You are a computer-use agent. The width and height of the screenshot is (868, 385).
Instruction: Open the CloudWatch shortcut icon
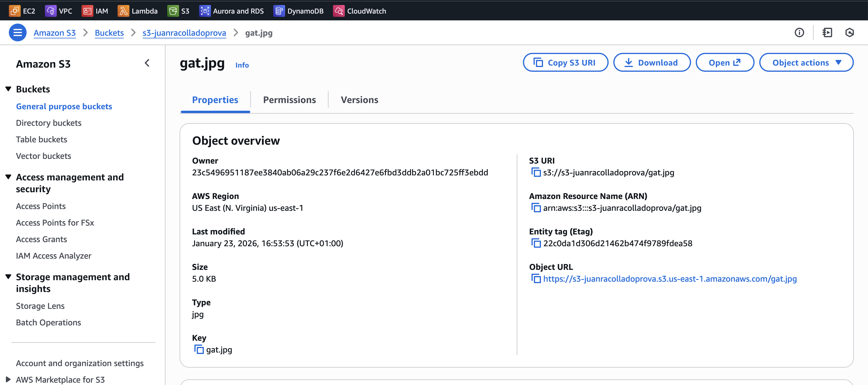point(338,11)
